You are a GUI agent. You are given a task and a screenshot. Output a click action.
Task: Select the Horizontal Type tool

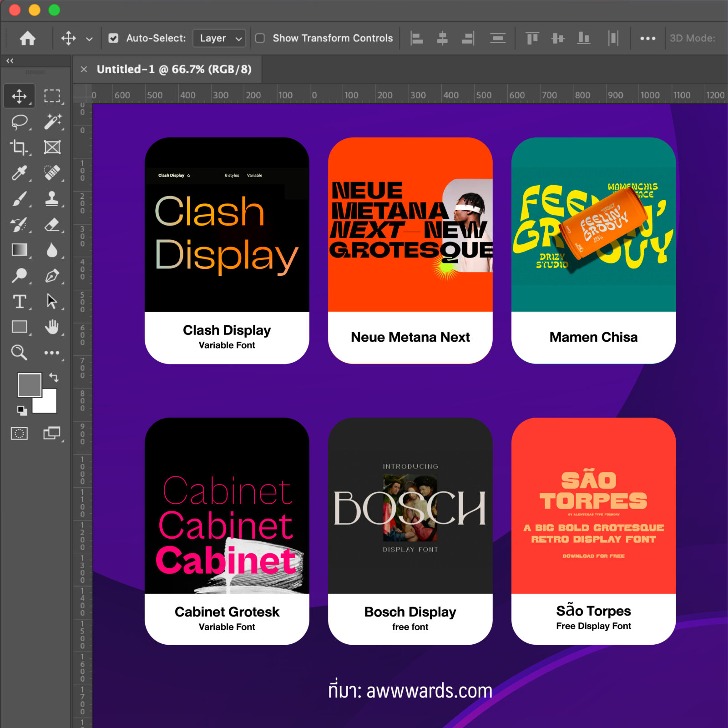tap(19, 301)
